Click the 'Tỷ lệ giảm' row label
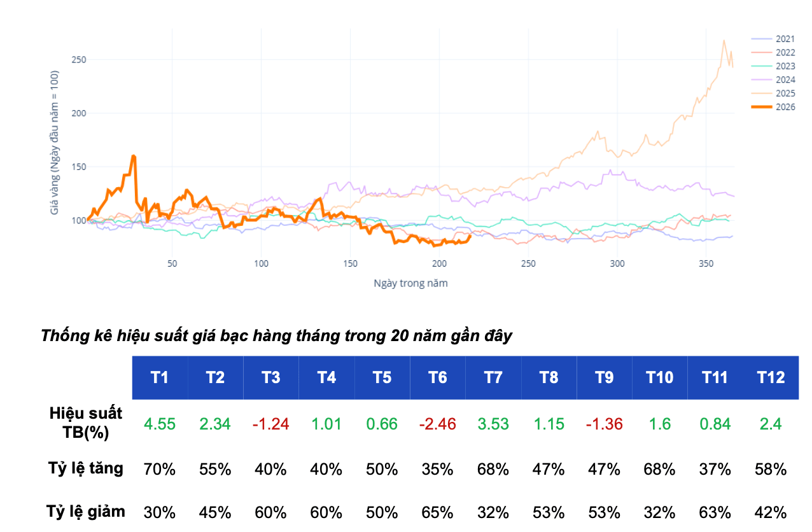The width and height of the screenshot is (812, 532). 86,511
